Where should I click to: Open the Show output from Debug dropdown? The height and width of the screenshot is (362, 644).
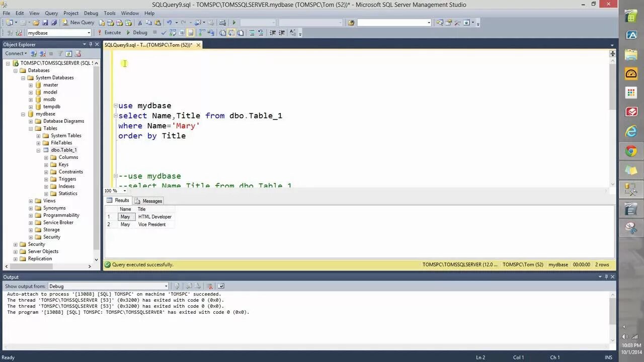pos(166,286)
